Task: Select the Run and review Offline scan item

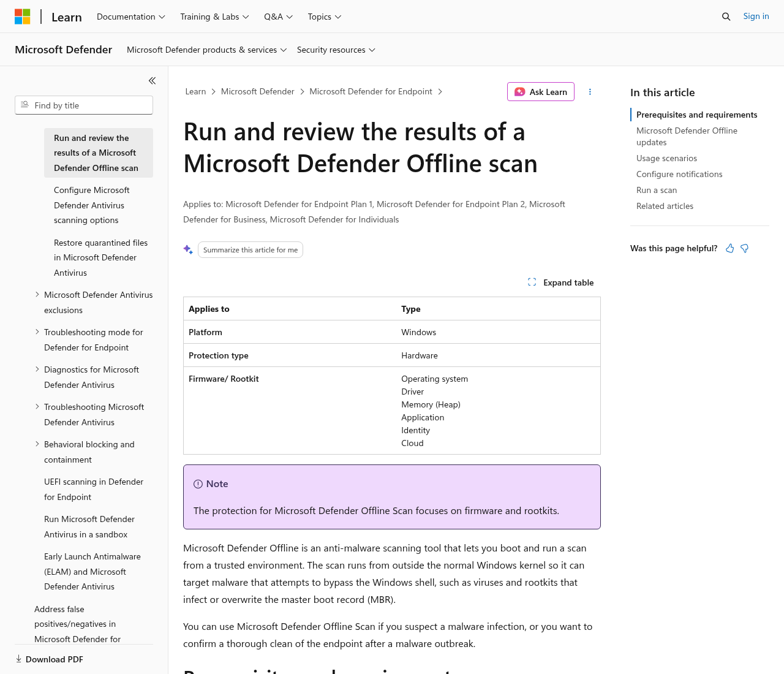Action: [99, 153]
